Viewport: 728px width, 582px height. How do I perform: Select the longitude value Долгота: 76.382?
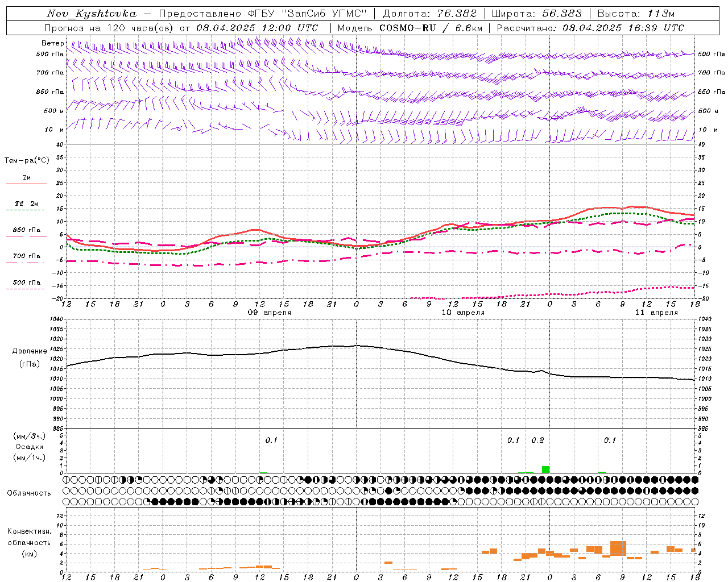[x=430, y=14]
